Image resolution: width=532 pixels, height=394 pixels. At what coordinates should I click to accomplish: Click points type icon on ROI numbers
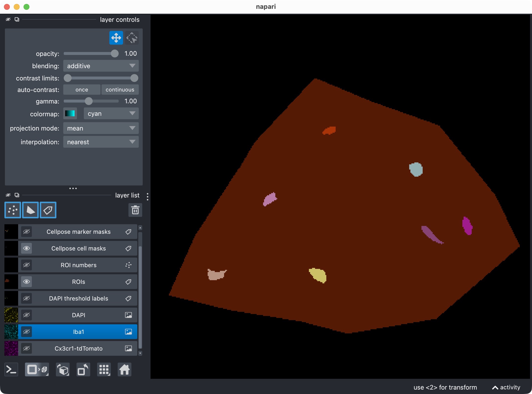click(x=128, y=265)
